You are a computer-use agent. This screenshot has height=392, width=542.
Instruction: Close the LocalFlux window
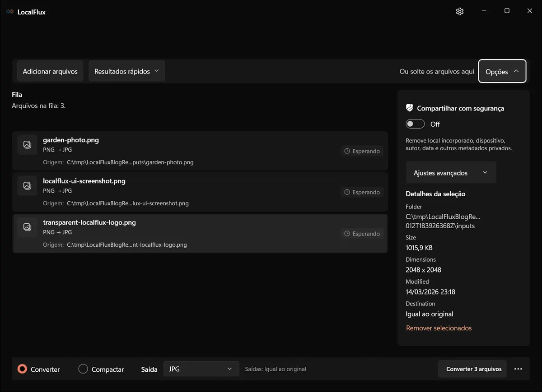tap(530, 11)
